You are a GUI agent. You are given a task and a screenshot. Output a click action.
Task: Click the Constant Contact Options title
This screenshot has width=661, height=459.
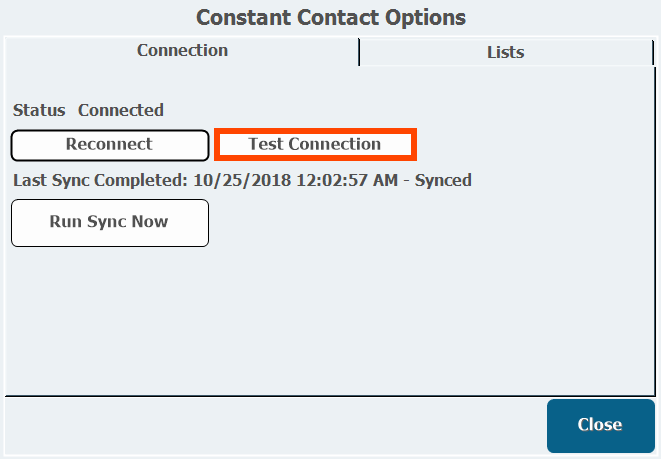point(330,18)
